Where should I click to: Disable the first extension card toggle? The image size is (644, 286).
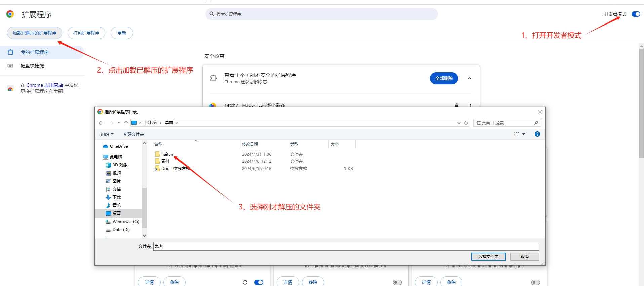coord(258,282)
